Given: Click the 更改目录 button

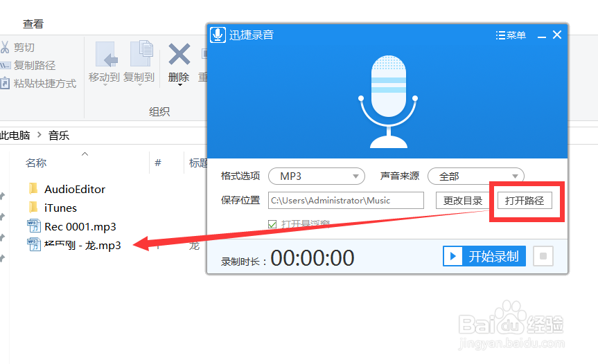Looking at the screenshot, I should (463, 200).
